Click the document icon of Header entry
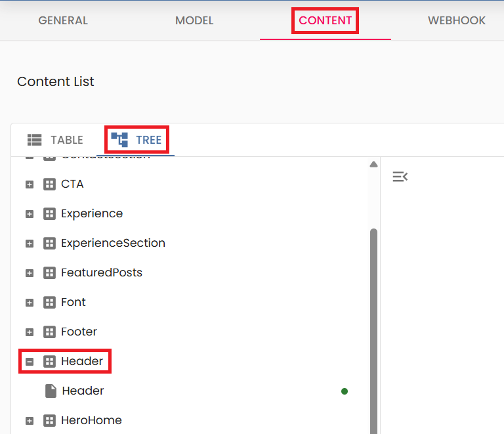The width and height of the screenshot is (504, 434). (x=51, y=391)
